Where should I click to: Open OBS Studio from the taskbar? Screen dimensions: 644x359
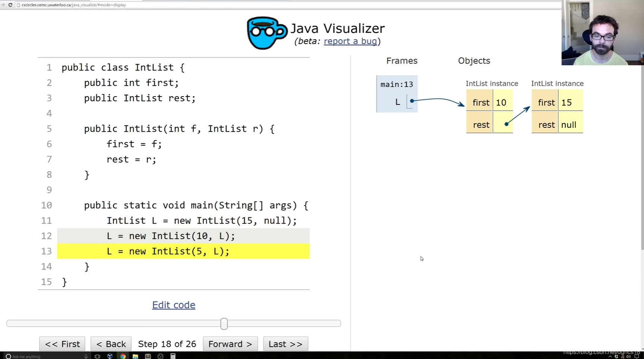(x=160, y=356)
